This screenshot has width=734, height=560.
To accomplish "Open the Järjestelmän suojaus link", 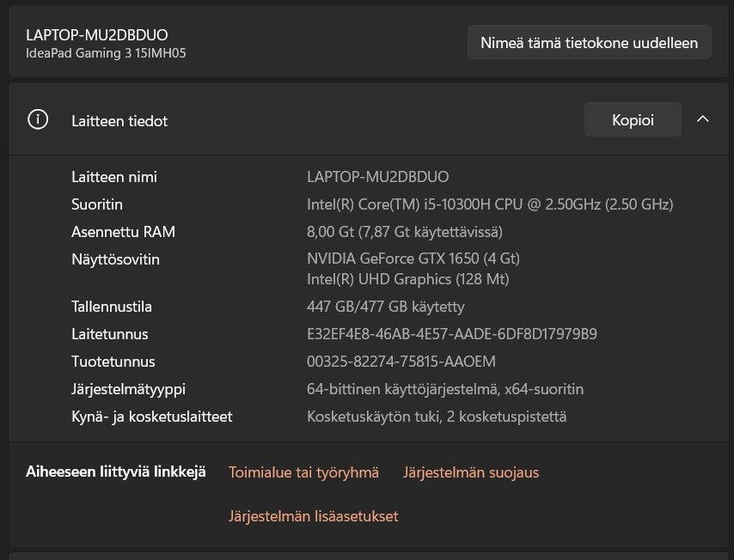I will (x=471, y=472).
